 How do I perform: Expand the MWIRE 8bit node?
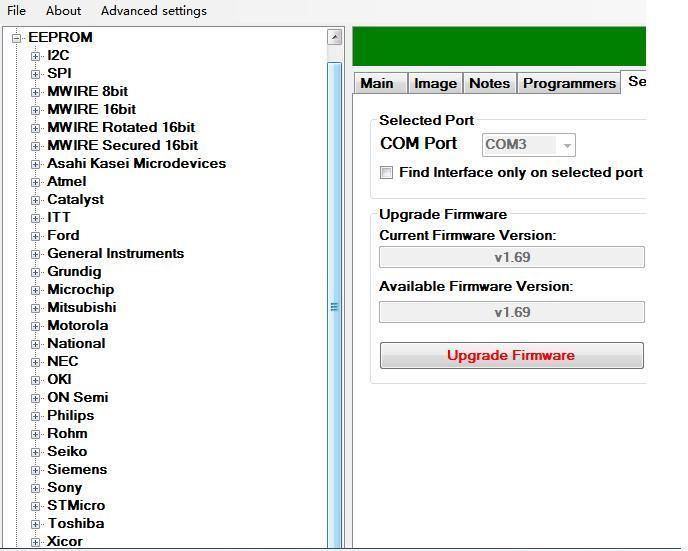(36, 92)
